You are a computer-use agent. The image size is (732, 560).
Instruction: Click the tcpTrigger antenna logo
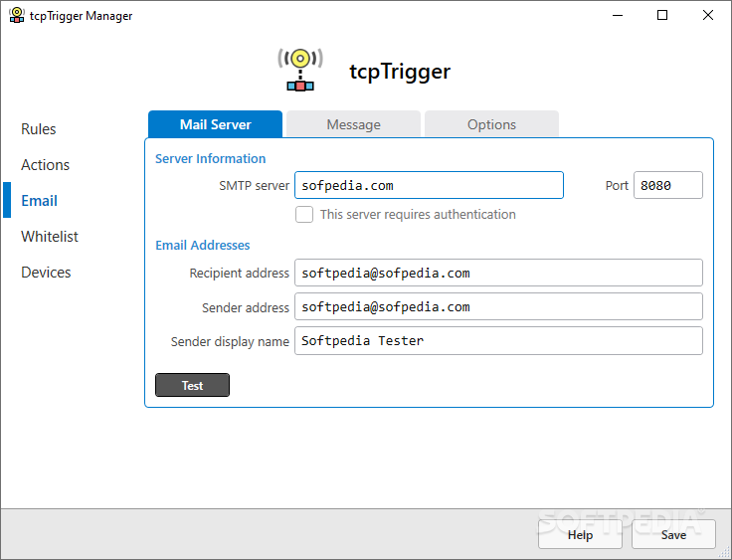click(x=300, y=70)
